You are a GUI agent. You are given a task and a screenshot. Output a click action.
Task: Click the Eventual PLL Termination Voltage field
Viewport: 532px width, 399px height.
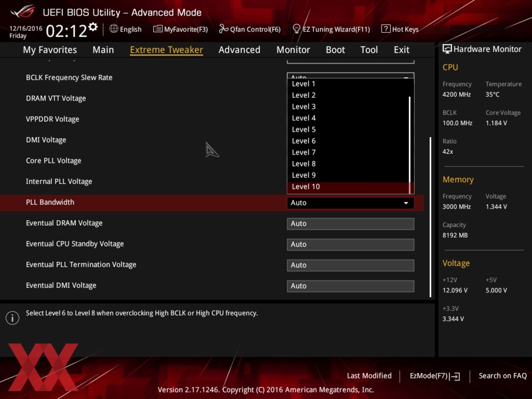click(350, 265)
